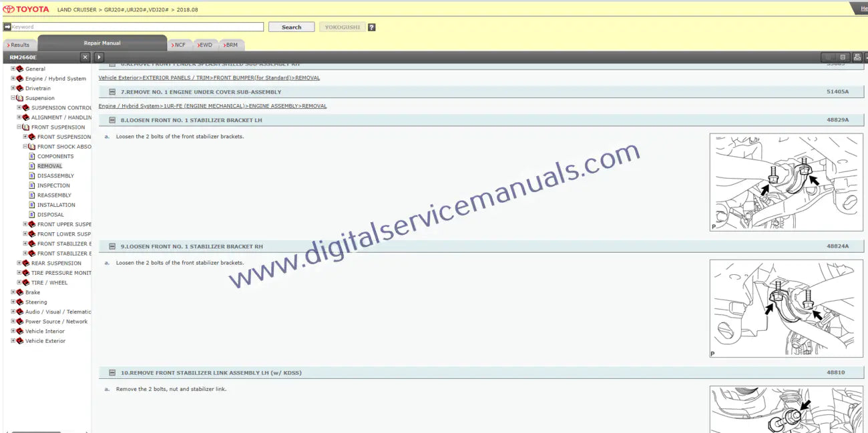The image size is (868, 433).
Task: Expand the Drivetrain tree node
Action: 13,88
